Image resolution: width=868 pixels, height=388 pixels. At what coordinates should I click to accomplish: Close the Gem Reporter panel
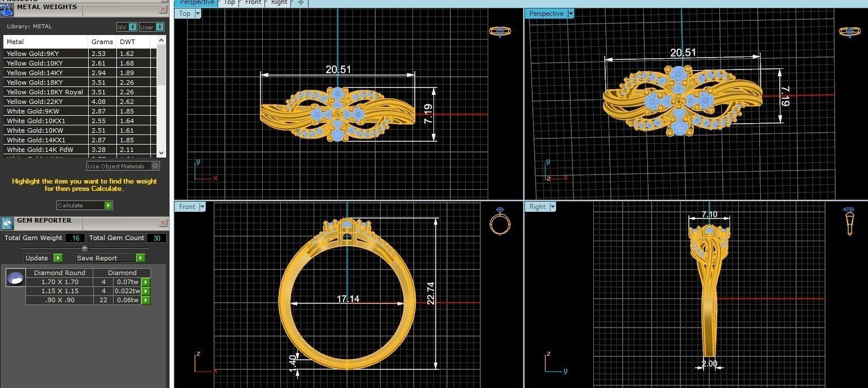coord(163,223)
